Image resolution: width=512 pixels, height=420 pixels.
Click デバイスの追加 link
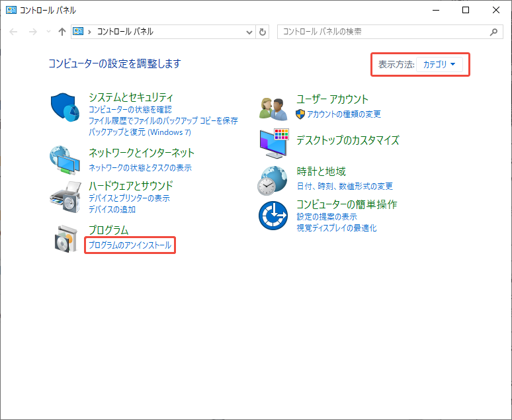click(x=112, y=210)
